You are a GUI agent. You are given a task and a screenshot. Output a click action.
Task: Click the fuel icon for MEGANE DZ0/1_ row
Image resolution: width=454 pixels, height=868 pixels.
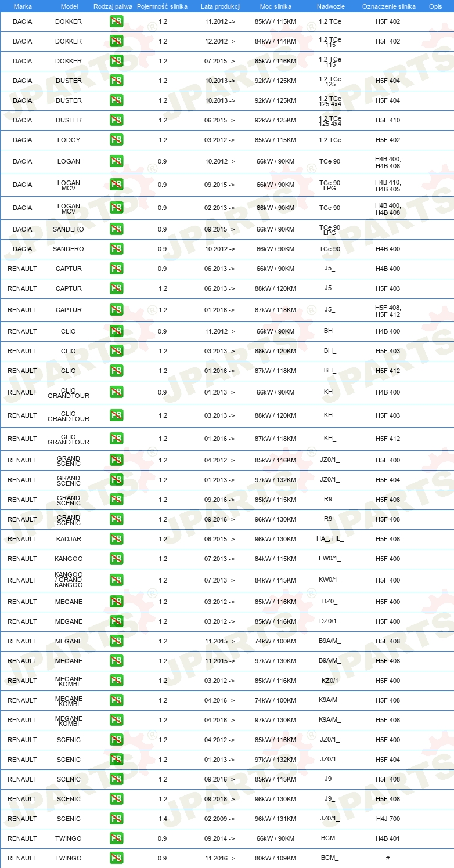click(116, 621)
